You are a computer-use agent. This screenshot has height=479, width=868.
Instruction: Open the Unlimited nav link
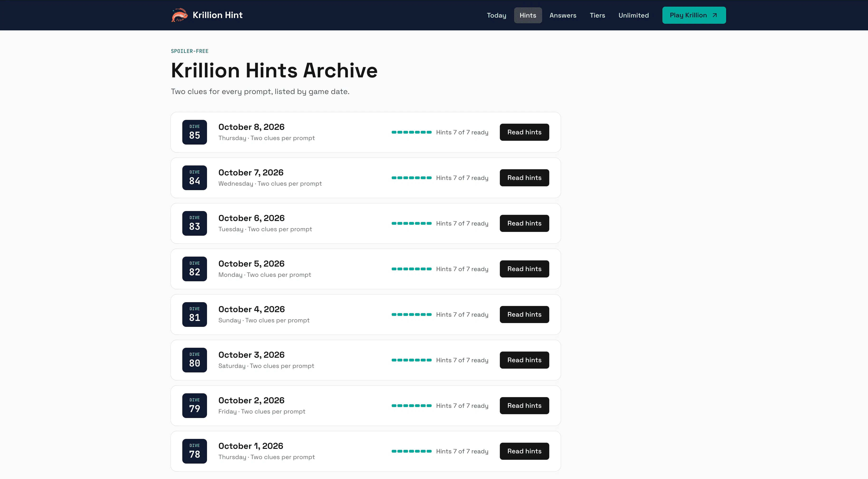click(x=633, y=15)
